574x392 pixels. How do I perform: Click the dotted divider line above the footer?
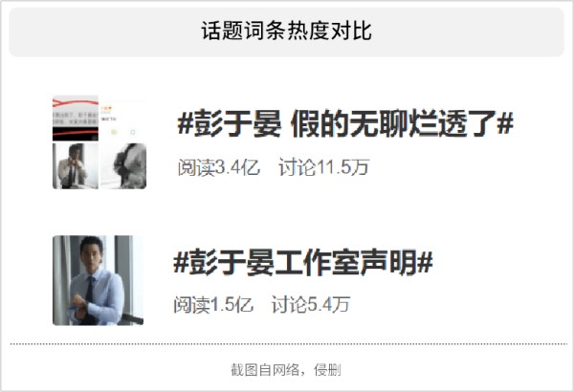coord(289,344)
